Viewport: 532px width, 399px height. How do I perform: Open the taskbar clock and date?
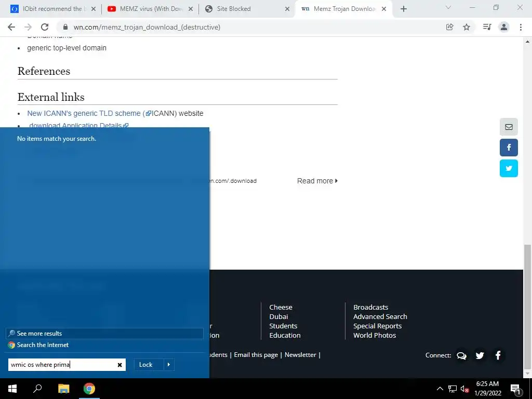487,389
